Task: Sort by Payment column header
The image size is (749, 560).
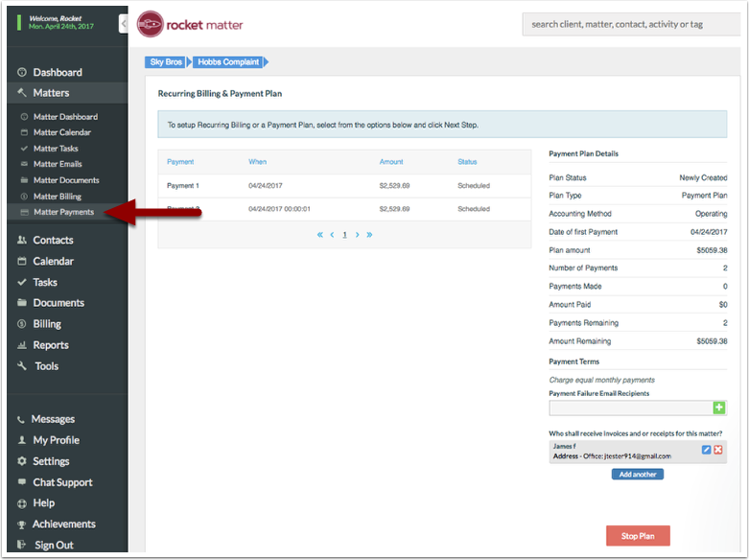Action: (180, 162)
